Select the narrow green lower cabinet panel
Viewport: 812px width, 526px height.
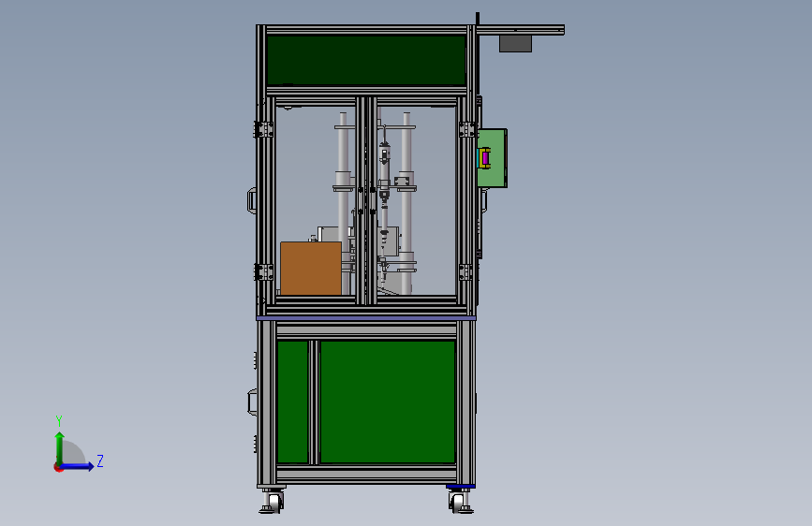coord(292,402)
